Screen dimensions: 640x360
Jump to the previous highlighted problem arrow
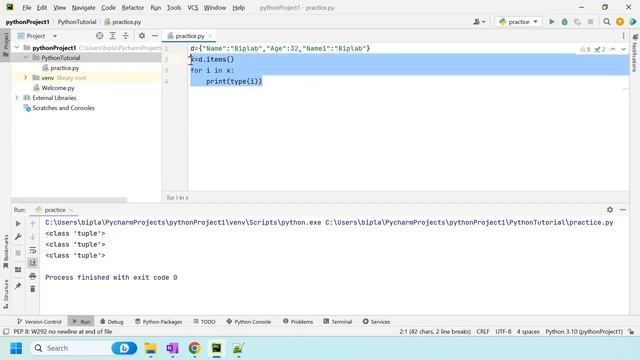pyautogui.click(x=613, y=49)
